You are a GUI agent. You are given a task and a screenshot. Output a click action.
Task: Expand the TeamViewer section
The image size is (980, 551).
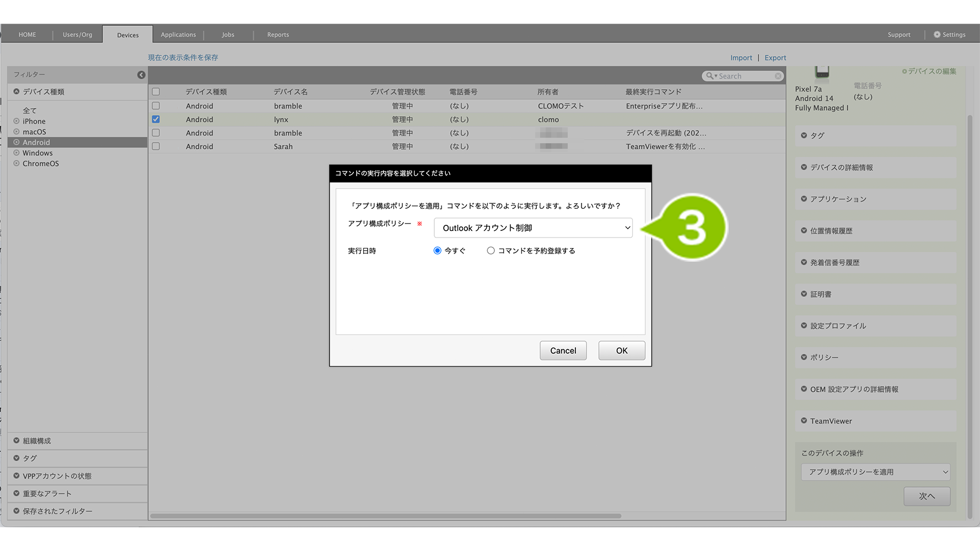(x=875, y=421)
